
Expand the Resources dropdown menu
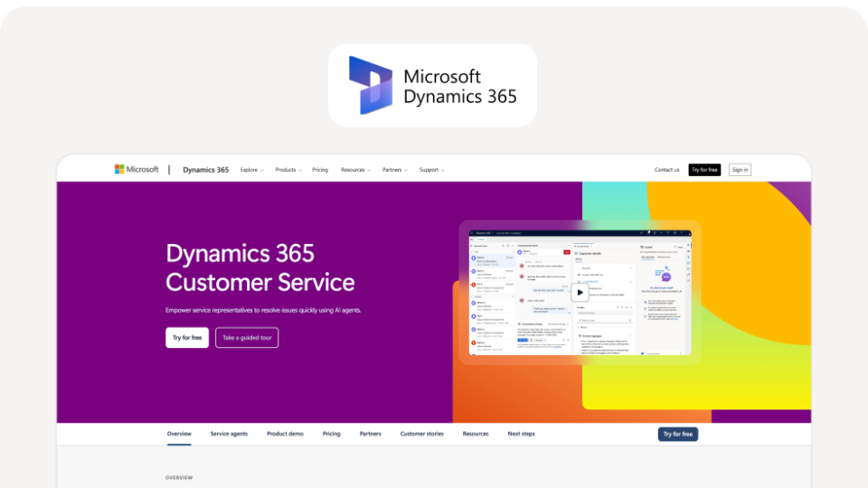point(355,170)
